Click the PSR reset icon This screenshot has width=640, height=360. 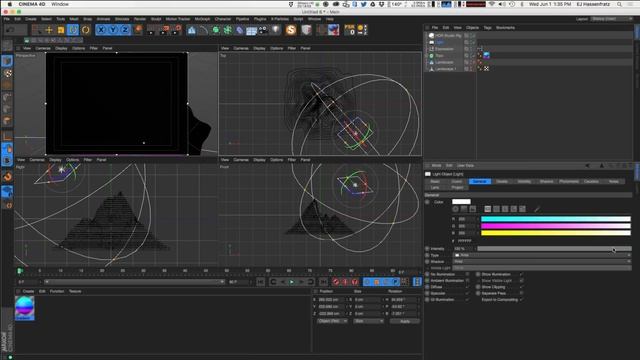(x=350, y=30)
